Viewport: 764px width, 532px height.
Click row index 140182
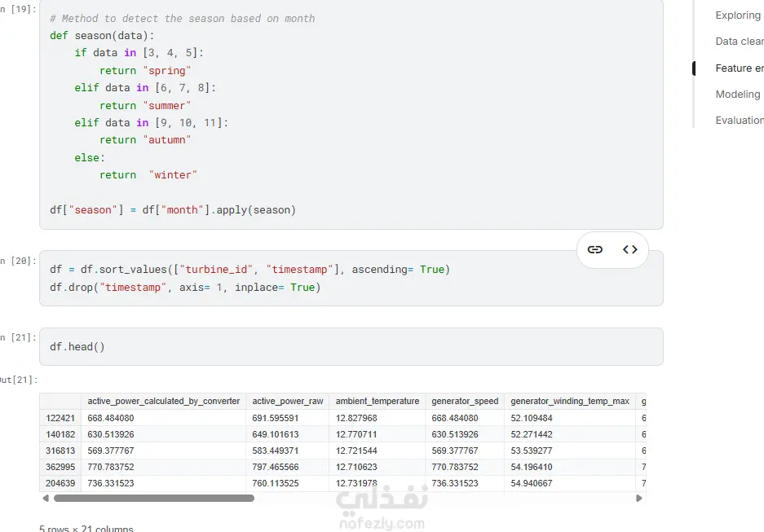coord(60,434)
